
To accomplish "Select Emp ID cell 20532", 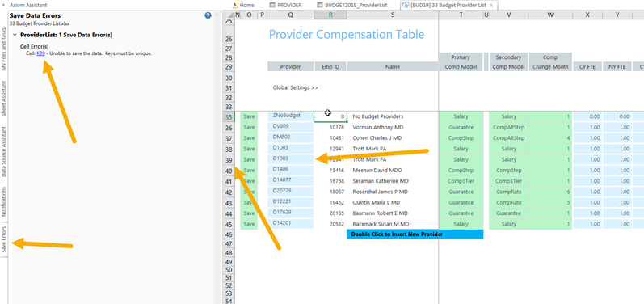I will (330, 224).
